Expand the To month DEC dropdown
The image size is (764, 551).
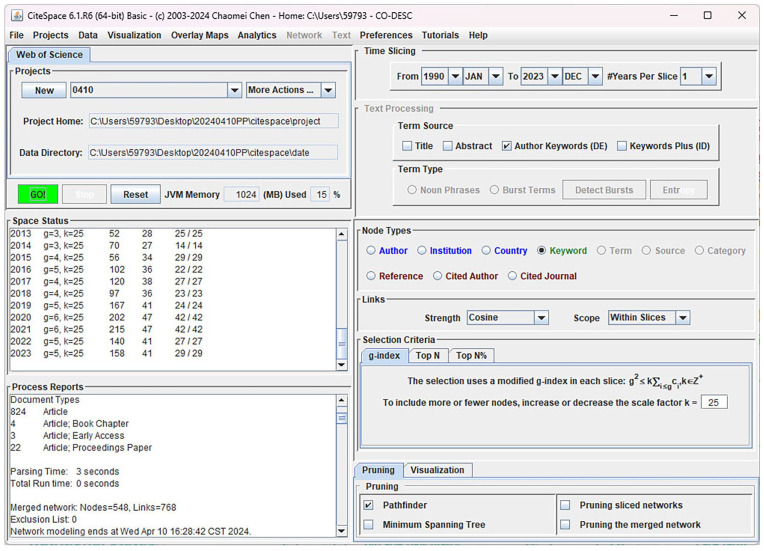coord(595,76)
